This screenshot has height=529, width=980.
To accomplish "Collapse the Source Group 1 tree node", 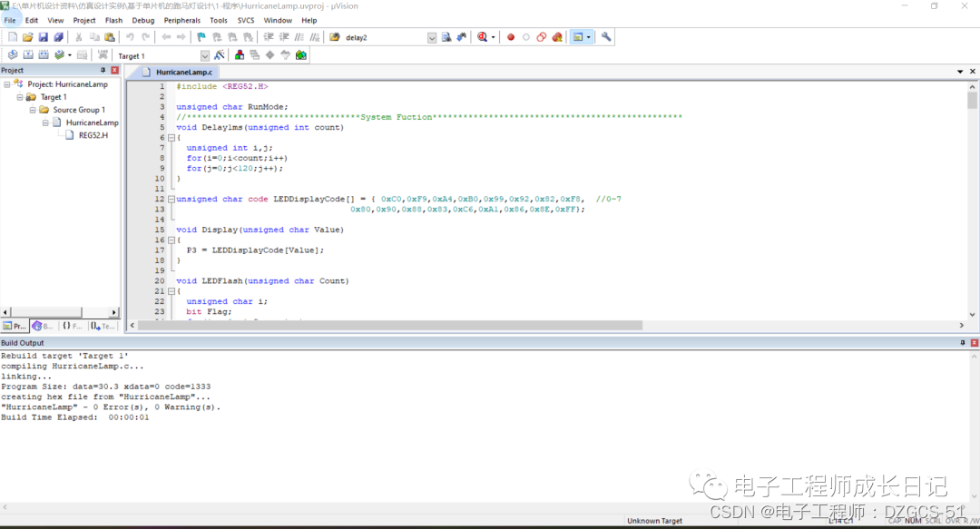I will click(33, 110).
